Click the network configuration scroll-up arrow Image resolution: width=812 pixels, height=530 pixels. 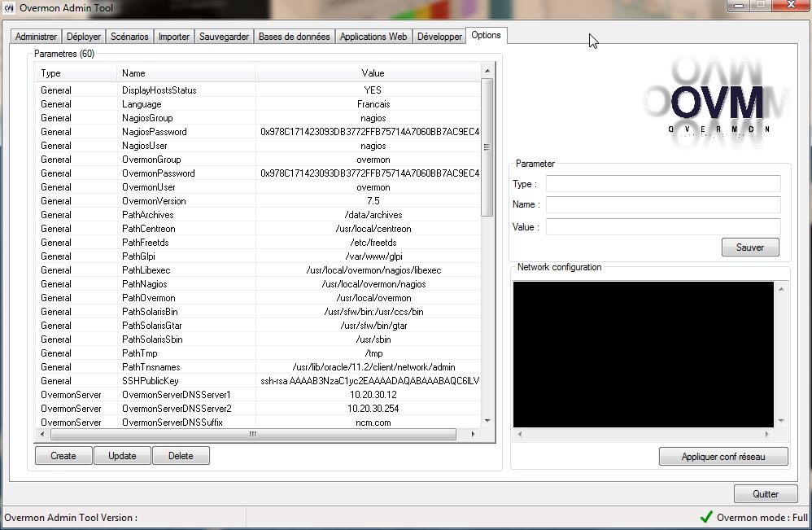point(781,289)
